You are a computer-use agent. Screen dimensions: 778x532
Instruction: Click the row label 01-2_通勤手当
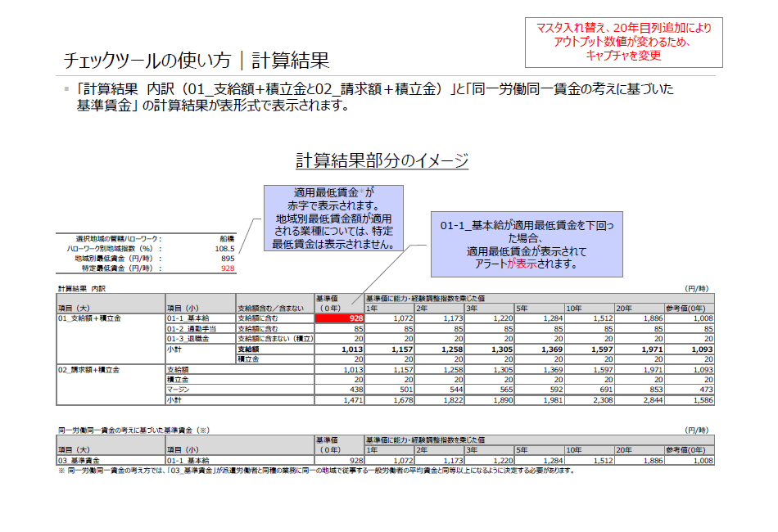[x=192, y=329]
